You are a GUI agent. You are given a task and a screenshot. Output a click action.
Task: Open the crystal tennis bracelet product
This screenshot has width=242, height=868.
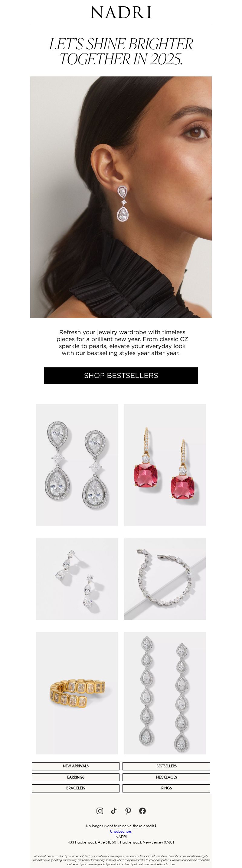point(165,579)
